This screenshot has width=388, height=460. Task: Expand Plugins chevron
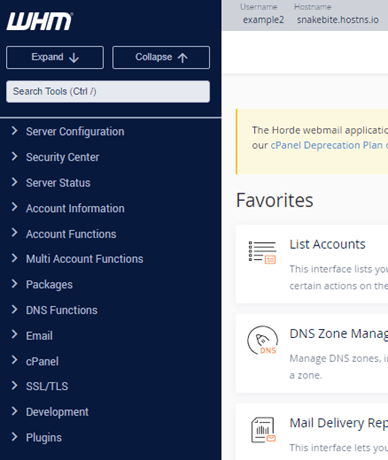[14, 437]
